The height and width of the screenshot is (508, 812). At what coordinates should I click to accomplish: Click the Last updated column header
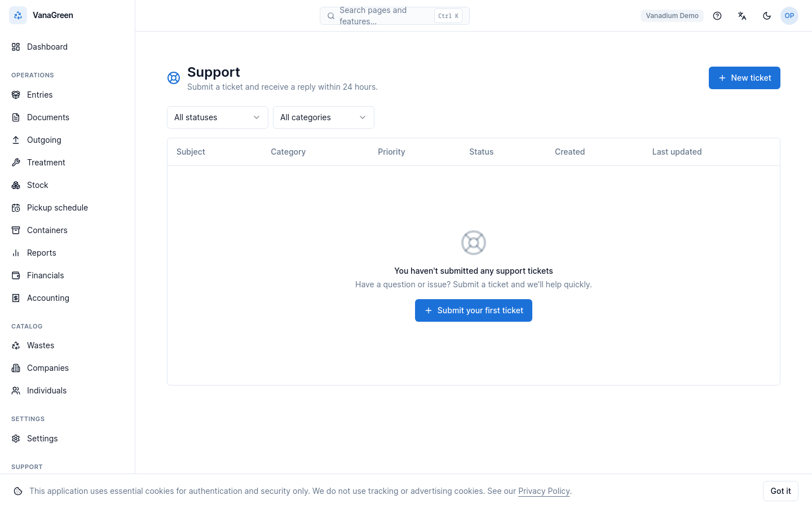[677, 152]
